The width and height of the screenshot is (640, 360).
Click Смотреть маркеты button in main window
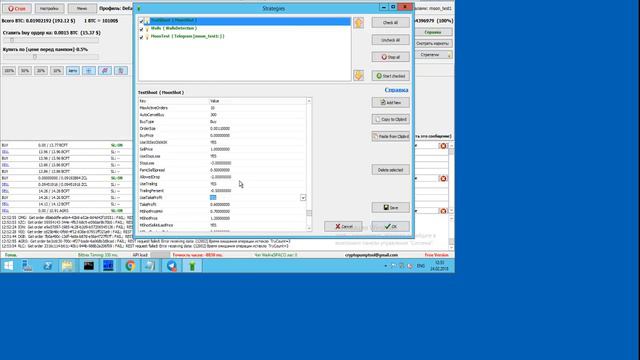click(x=433, y=43)
